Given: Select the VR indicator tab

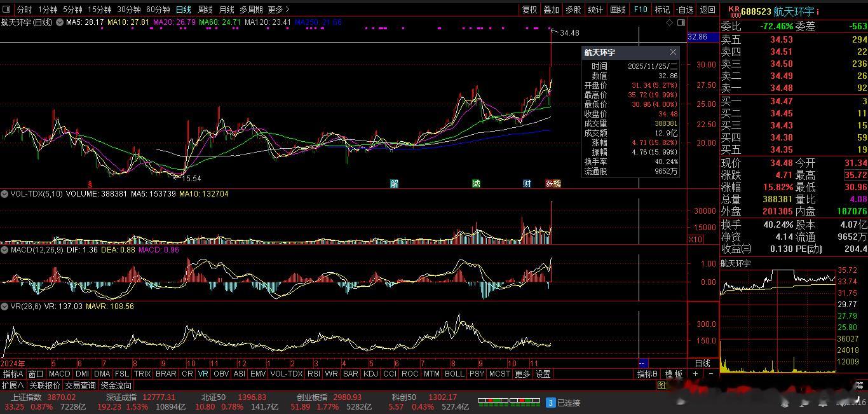Looking at the screenshot, I should (x=203, y=374).
